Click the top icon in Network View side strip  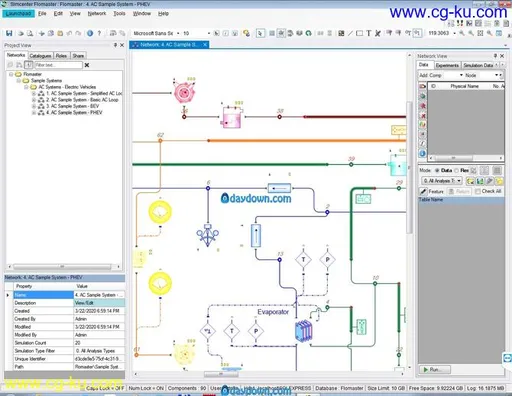tap(423, 86)
